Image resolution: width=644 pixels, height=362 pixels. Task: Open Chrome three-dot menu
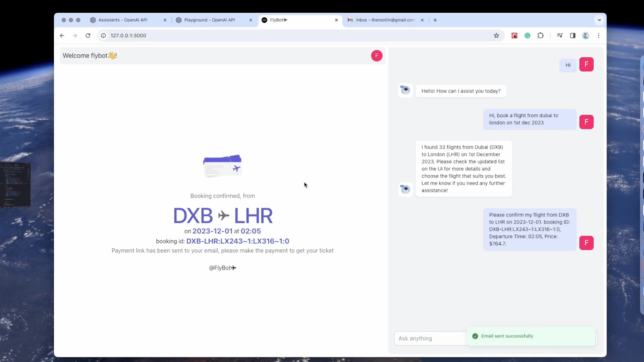tap(599, 36)
